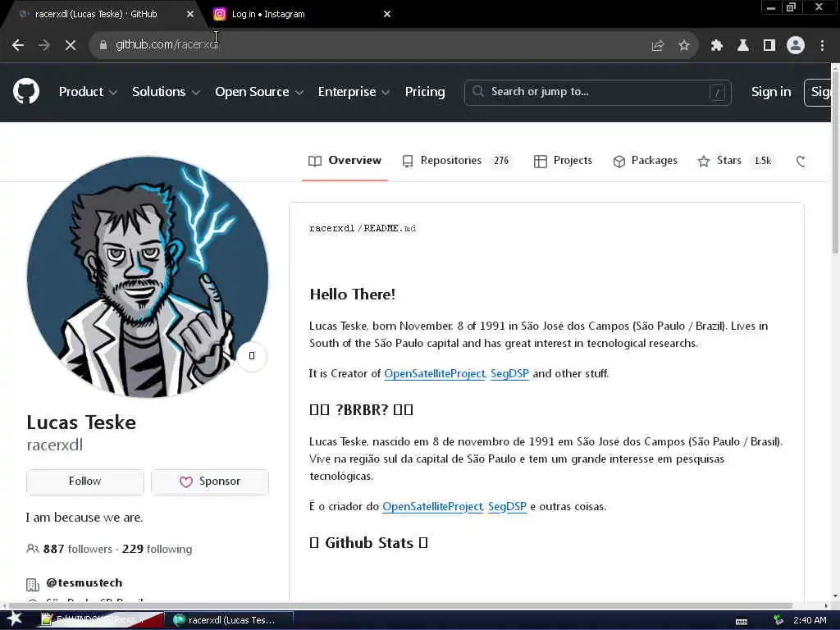Image resolution: width=840 pixels, height=630 pixels.
Task: Open the Extensions puzzle icon
Action: [716, 46]
